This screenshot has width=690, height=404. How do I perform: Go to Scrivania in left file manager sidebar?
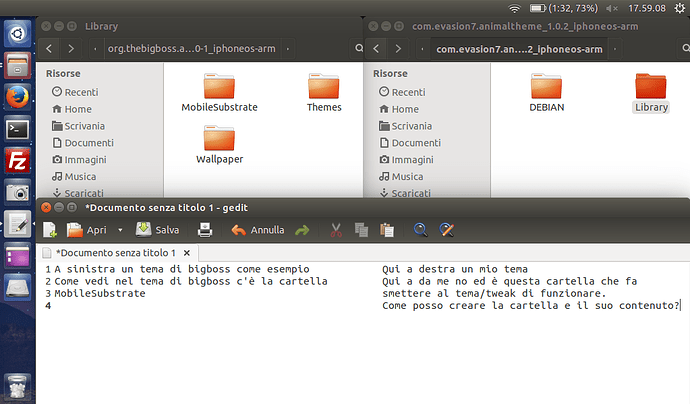tap(80, 126)
